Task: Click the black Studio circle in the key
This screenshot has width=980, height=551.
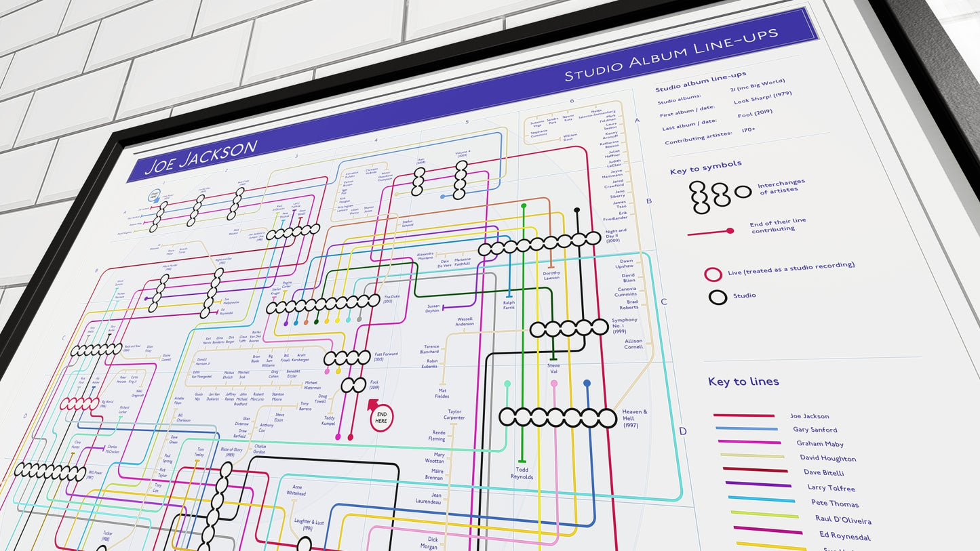Action: tap(718, 297)
